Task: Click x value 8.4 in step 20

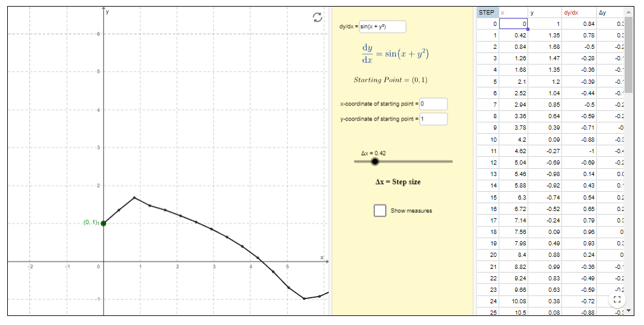Action: (x=513, y=254)
